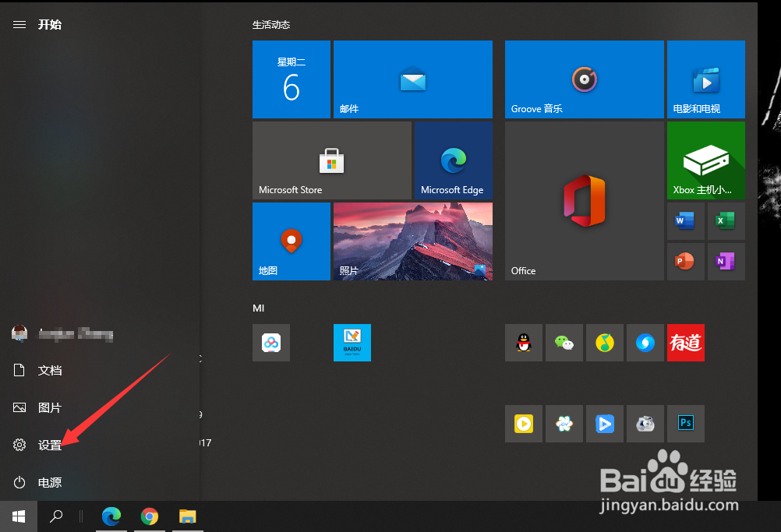Open taskbar search magnifier
The width and height of the screenshot is (781, 532).
pos(56,516)
